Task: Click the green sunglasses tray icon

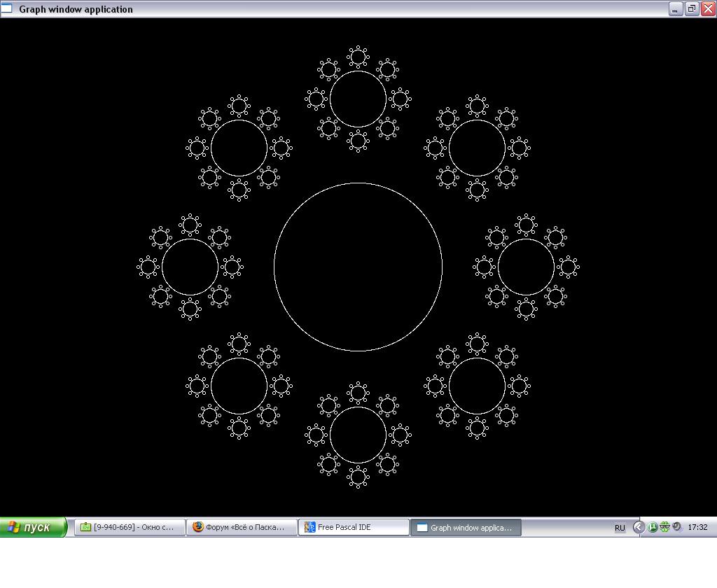Action: (664, 527)
